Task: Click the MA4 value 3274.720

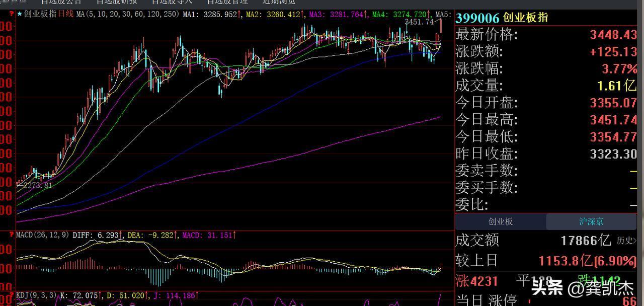Action: (409, 14)
